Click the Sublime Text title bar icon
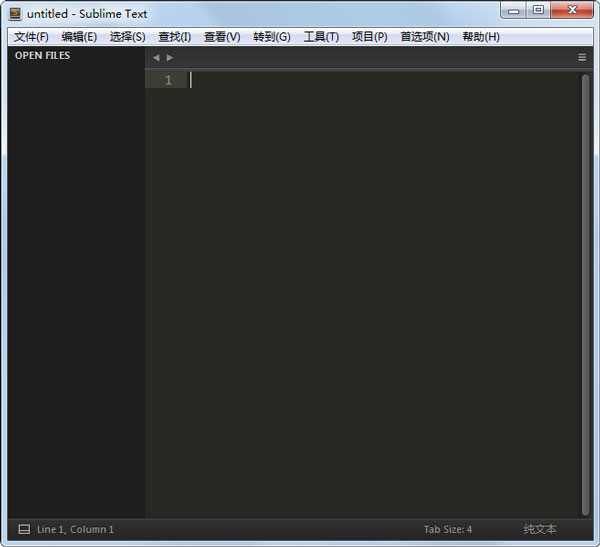 tap(15, 14)
